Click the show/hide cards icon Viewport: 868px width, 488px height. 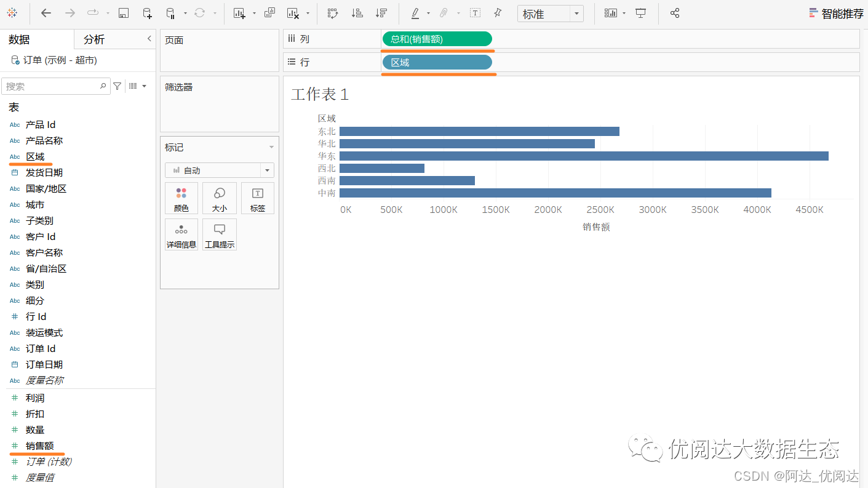tap(610, 13)
